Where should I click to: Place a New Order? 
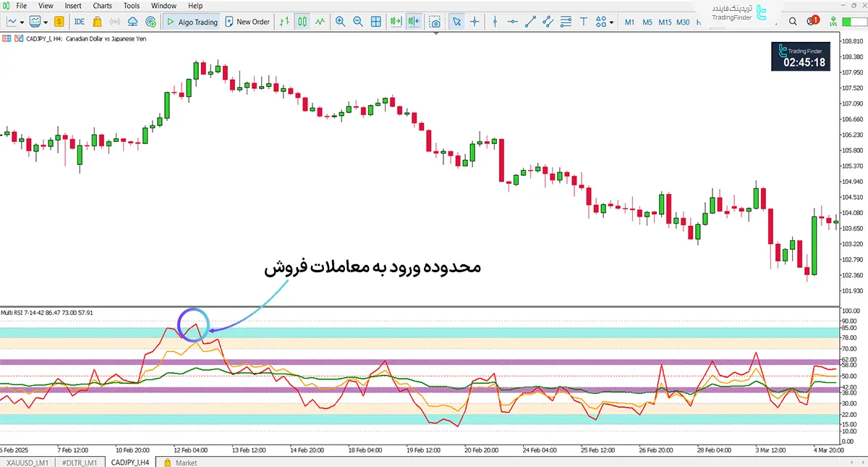[x=247, y=22]
